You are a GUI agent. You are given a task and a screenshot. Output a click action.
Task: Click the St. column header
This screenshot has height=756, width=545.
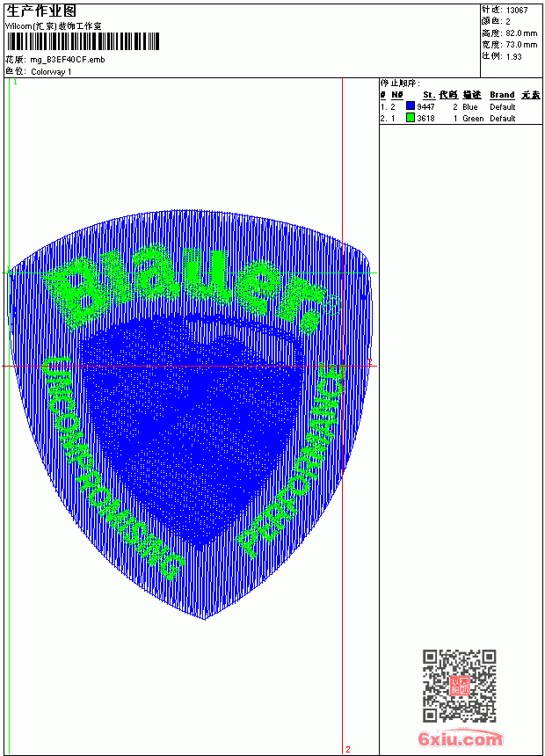click(x=429, y=95)
